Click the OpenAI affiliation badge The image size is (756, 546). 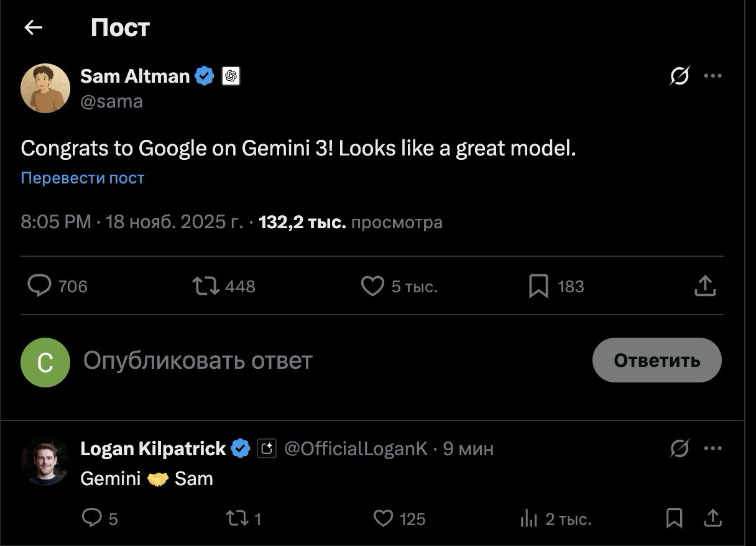point(231,76)
